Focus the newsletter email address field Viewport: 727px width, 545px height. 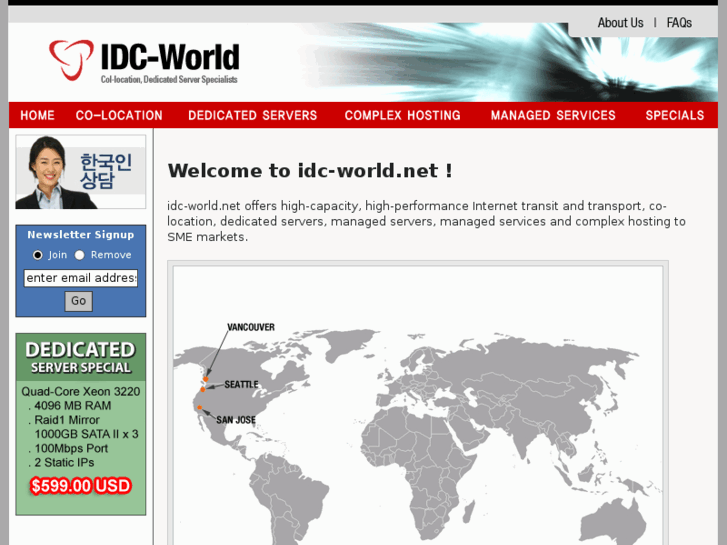point(81,278)
